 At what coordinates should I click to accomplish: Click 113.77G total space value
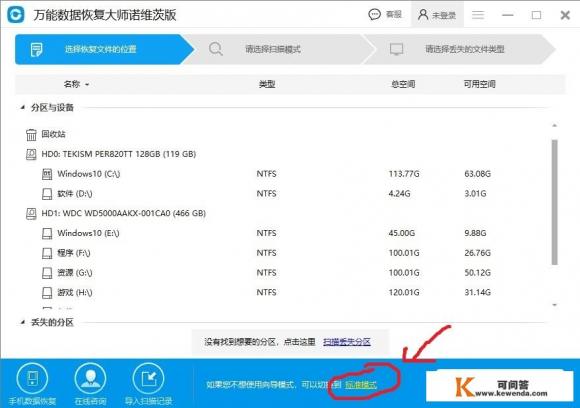coord(404,174)
